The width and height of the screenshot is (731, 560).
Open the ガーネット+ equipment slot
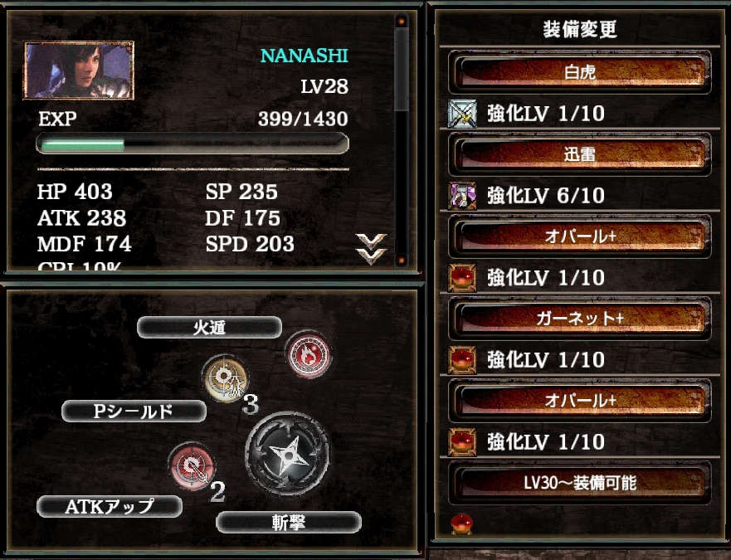pyautogui.click(x=579, y=319)
